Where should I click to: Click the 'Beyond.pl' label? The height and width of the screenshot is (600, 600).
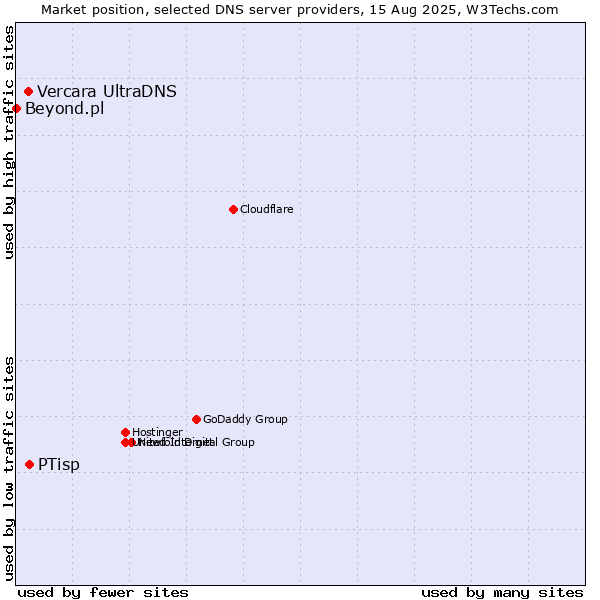point(65,109)
